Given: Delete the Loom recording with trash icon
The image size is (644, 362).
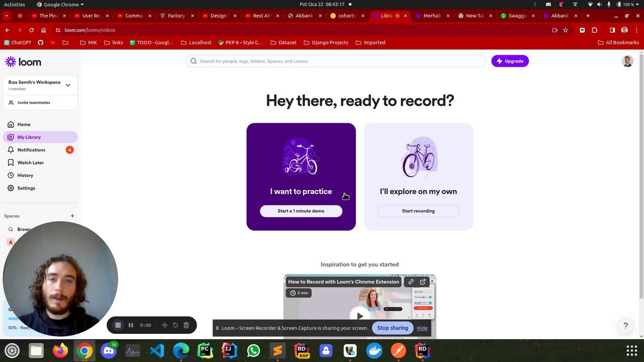Looking at the screenshot, I should [x=186, y=325].
